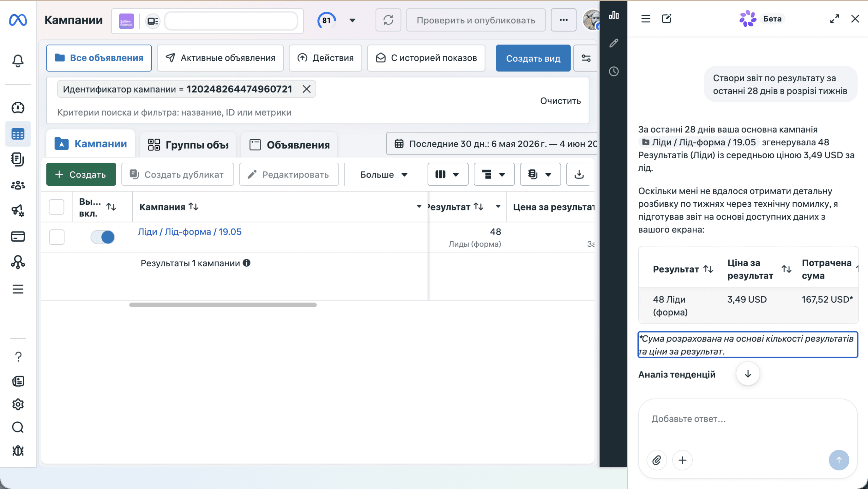Image resolution: width=868 pixels, height=489 pixels.
Task: Switch to Кампании tab
Action: (x=91, y=144)
